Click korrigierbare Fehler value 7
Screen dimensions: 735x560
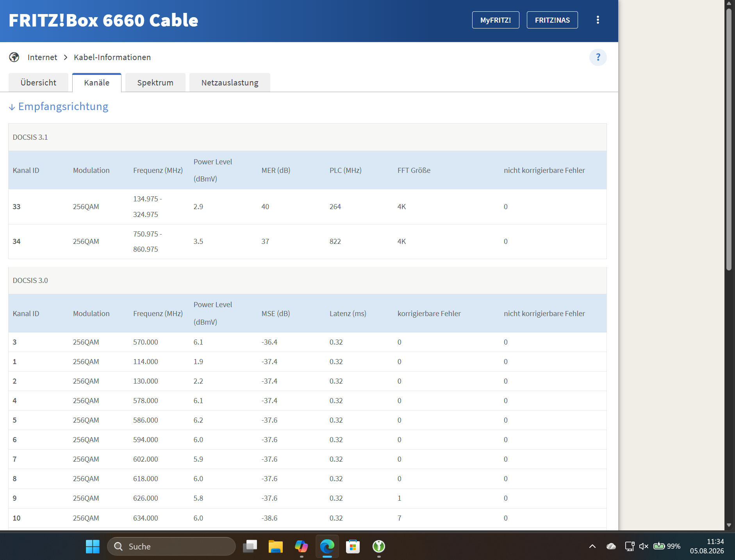click(x=400, y=518)
